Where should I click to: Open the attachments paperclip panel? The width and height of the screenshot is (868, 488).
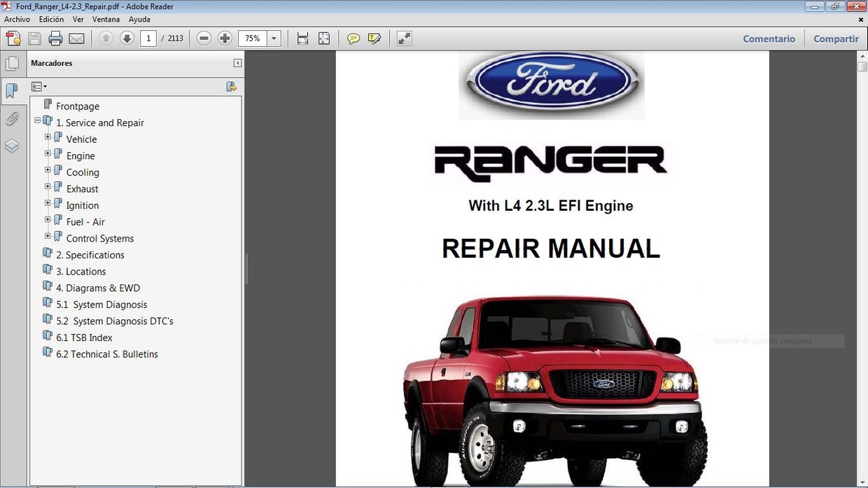[12, 118]
